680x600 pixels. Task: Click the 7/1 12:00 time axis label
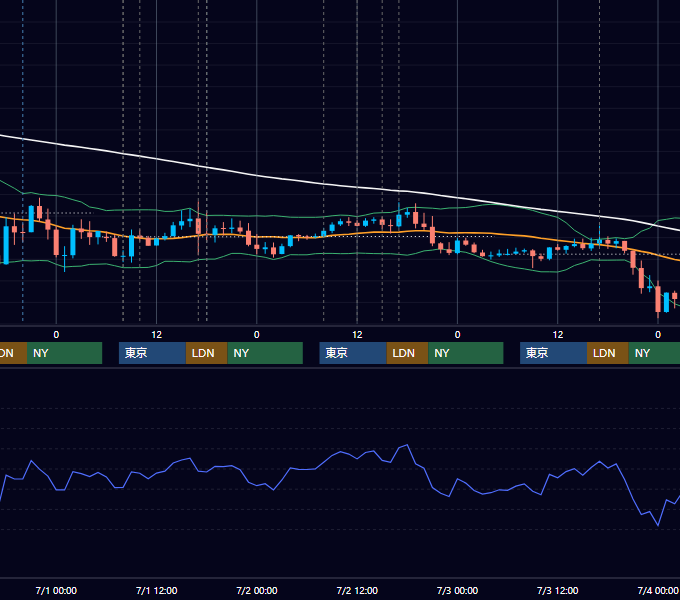click(x=157, y=590)
